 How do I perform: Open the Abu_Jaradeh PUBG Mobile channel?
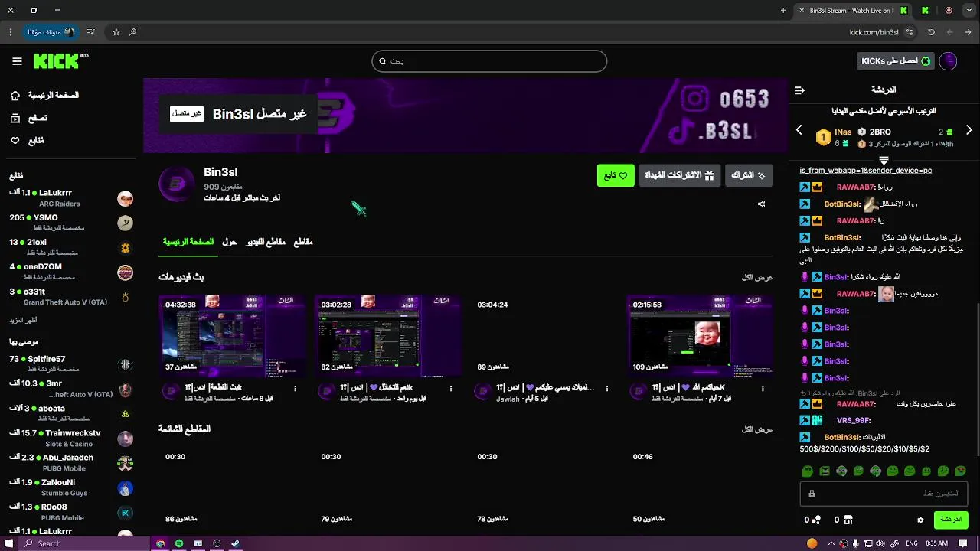(x=71, y=463)
